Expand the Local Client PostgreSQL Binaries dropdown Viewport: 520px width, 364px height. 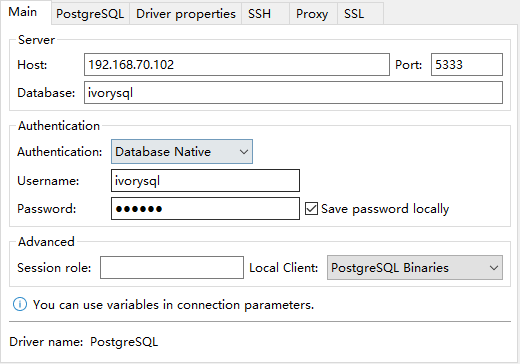[x=415, y=268]
